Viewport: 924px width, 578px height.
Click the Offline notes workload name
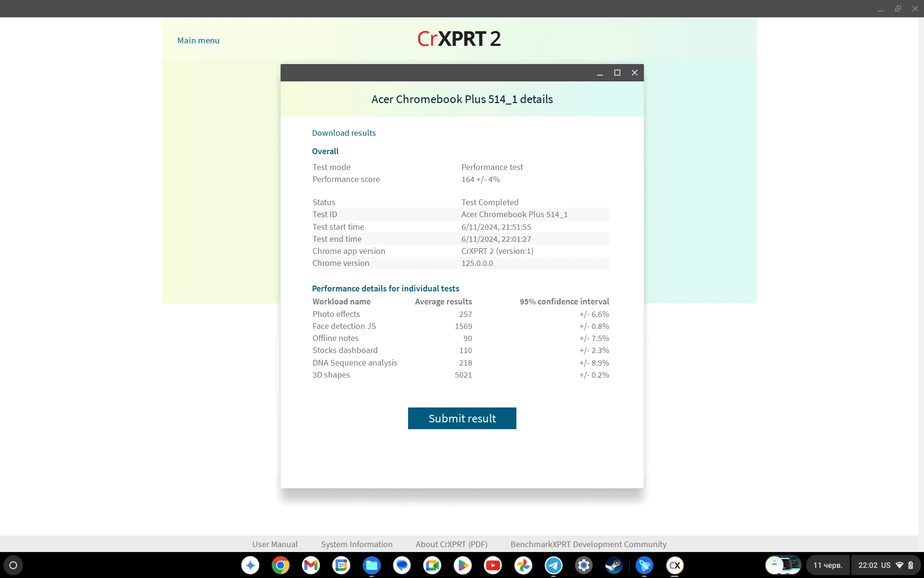click(x=335, y=338)
